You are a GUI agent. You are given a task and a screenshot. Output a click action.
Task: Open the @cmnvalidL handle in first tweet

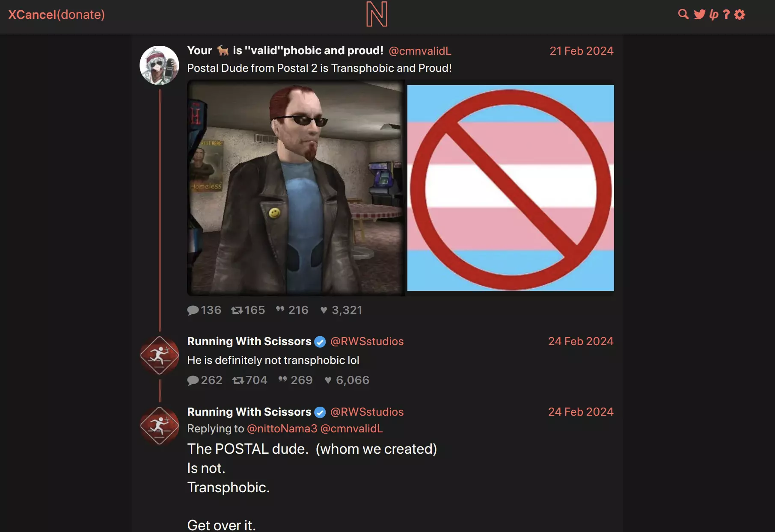pyautogui.click(x=420, y=51)
